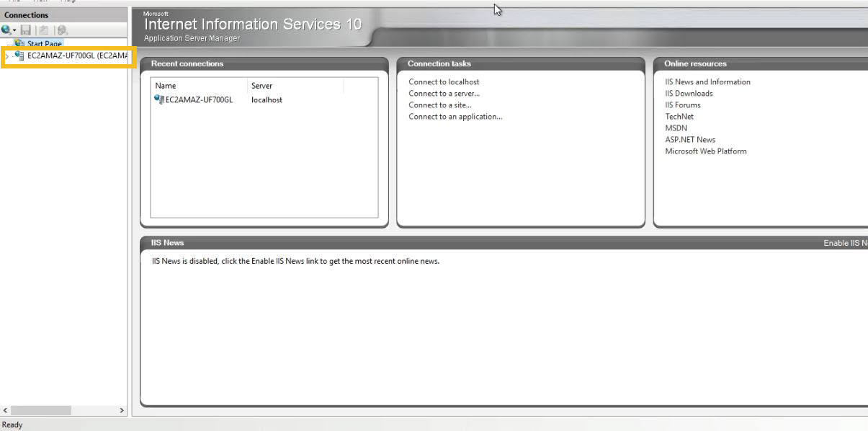This screenshot has height=431, width=868.
Task: Click the left arrow of Connections horizontal scrollbar
Action: click(6, 410)
